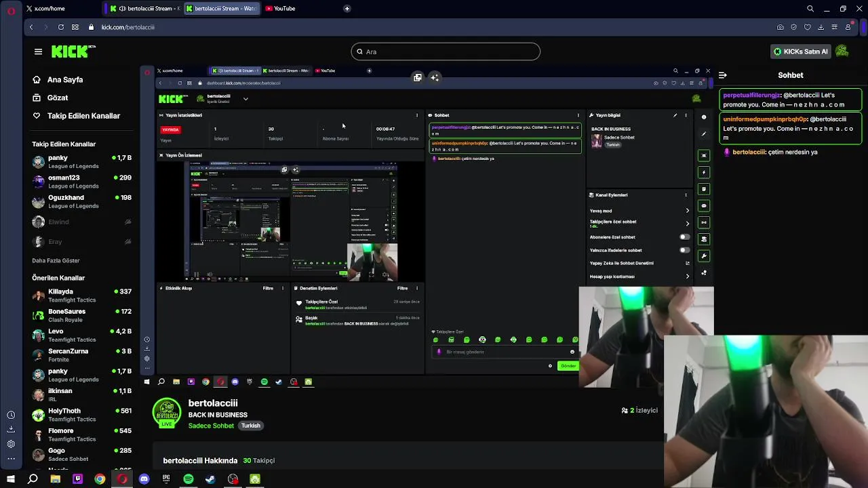This screenshot has height=488, width=868.
Task: Open Steam from the taskbar
Action: (x=210, y=479)
